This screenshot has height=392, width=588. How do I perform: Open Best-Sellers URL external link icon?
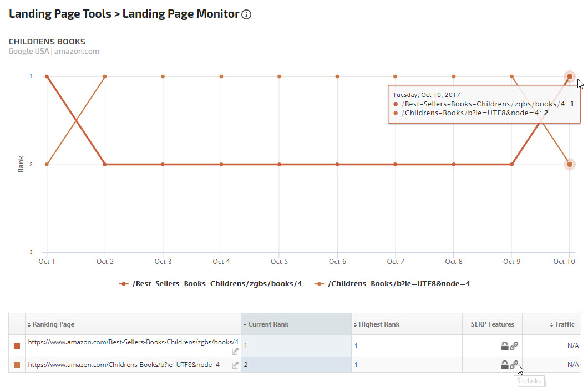[235, 351]
